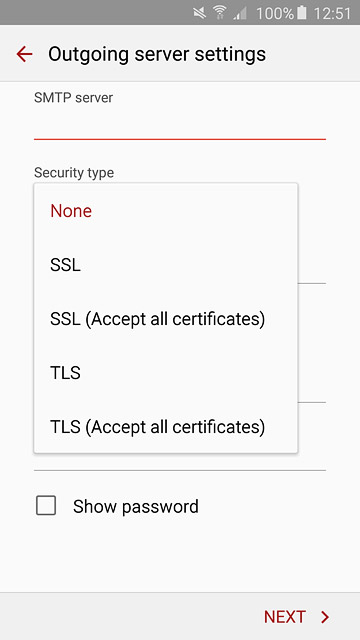Viewport: 360px width, 640px height.
Task: Tap the battery icon in status bar
Action: [x=302, y=13]
